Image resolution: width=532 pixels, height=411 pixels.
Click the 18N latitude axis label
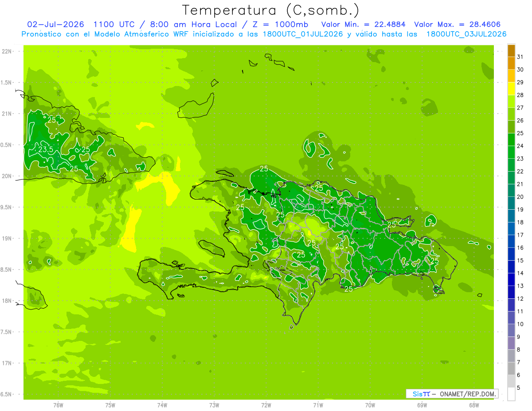pyautogui.click(x=7, y=301)
